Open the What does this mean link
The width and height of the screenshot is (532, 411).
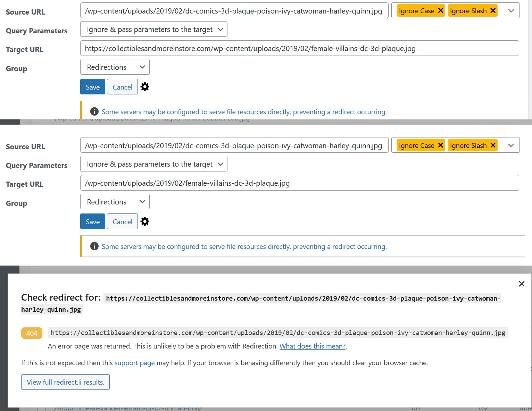tap(312, 346)
